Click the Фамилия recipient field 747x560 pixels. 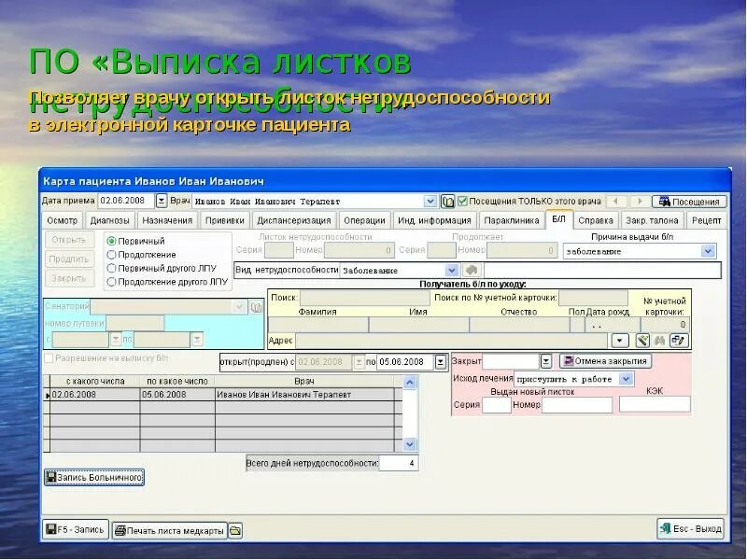pyautogui.click(x=318, y=325)
